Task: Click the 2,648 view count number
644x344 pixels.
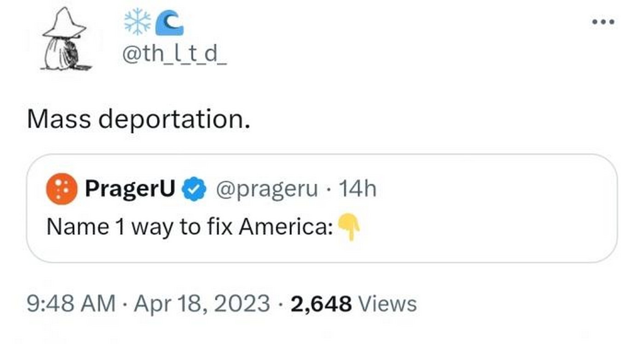Action: point(321,304)
